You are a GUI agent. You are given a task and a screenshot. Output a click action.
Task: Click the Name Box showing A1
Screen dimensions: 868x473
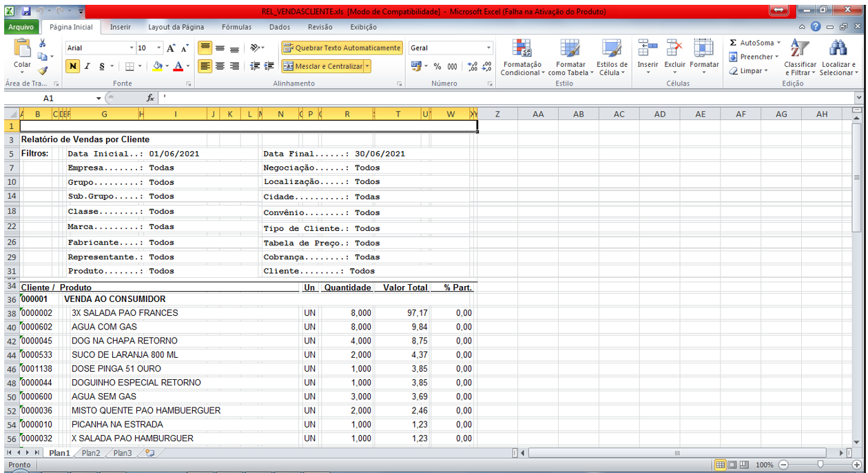click(48, 98)
